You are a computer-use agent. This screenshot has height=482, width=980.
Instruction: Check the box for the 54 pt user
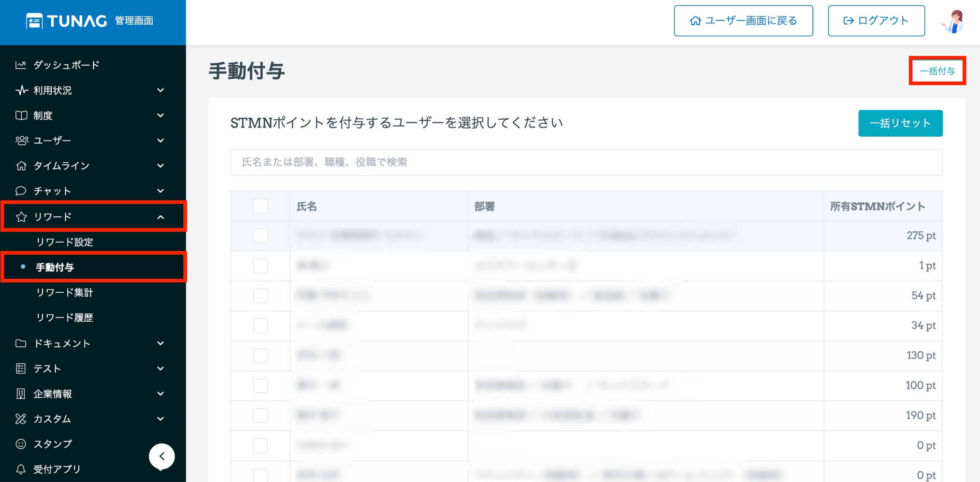tap(260, 296)
